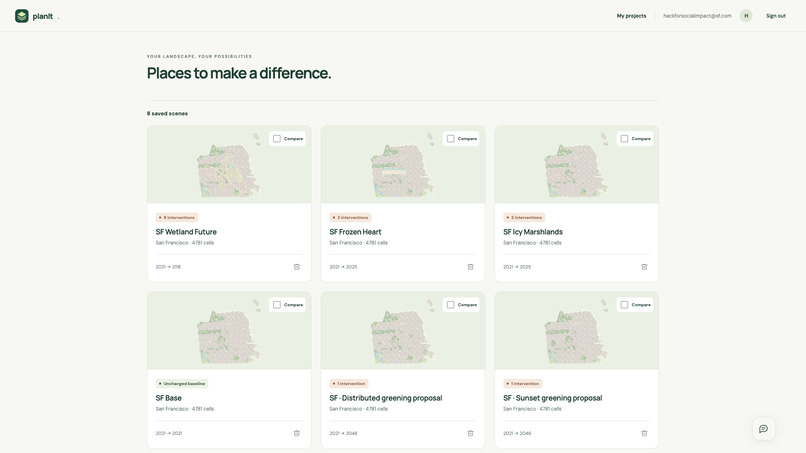
Task: Click SF Wetland Future map thumbnail
Action: 229,165
